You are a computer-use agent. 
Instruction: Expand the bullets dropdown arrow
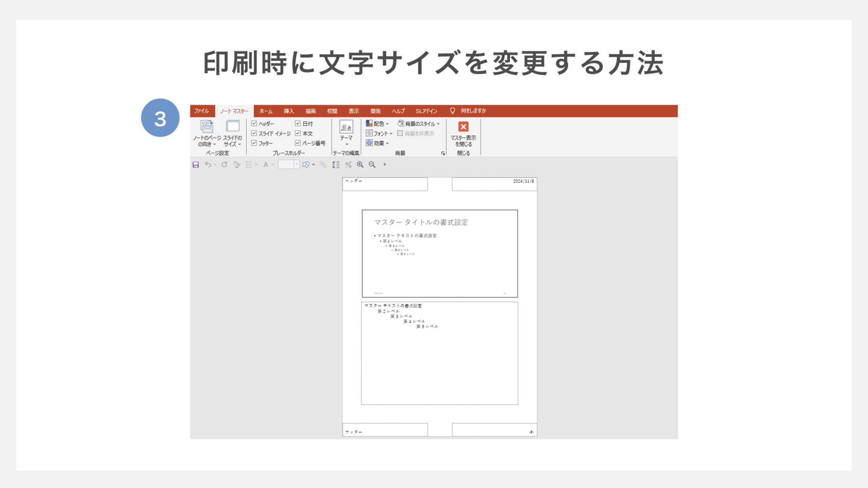pos(256,165)
